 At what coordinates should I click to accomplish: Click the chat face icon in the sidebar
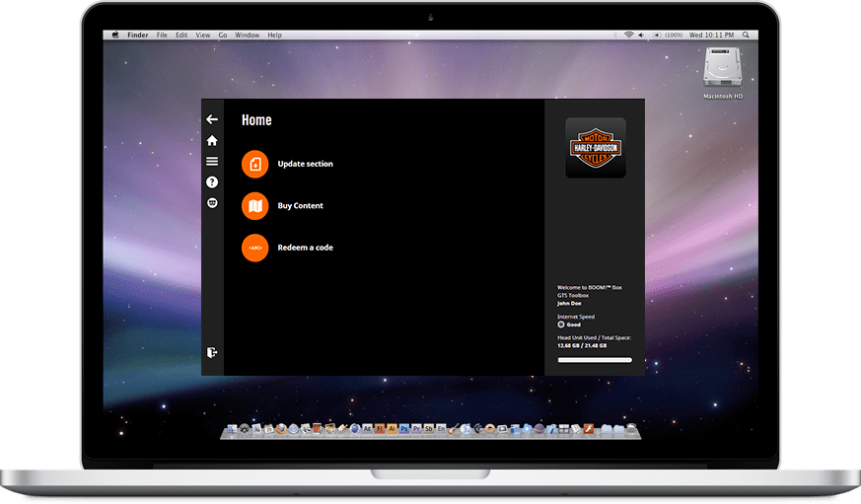coord(212,203)
